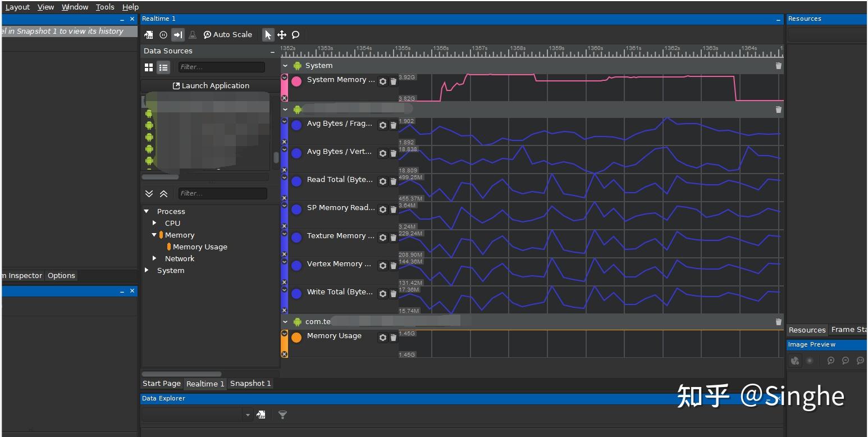The image size is (868, 437).
Task: Click the blue Avg Bytes / Frag swatch
Action: coord(296,125)
